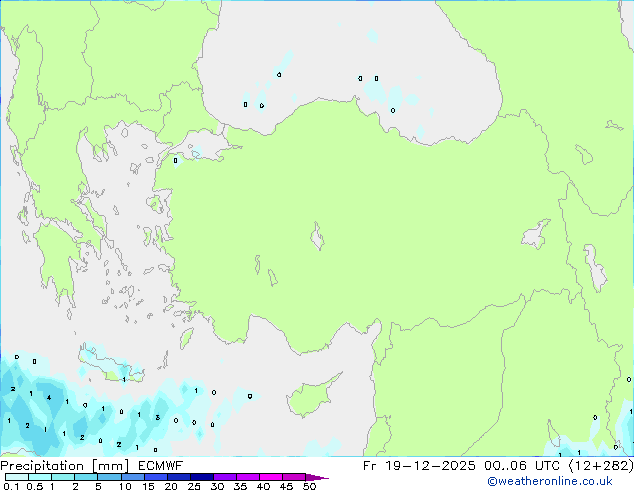This screenshot has width=634, height=490.
Task: Select the 0.1–0.5 mm legend color
Action: click(x=17, y=477)
